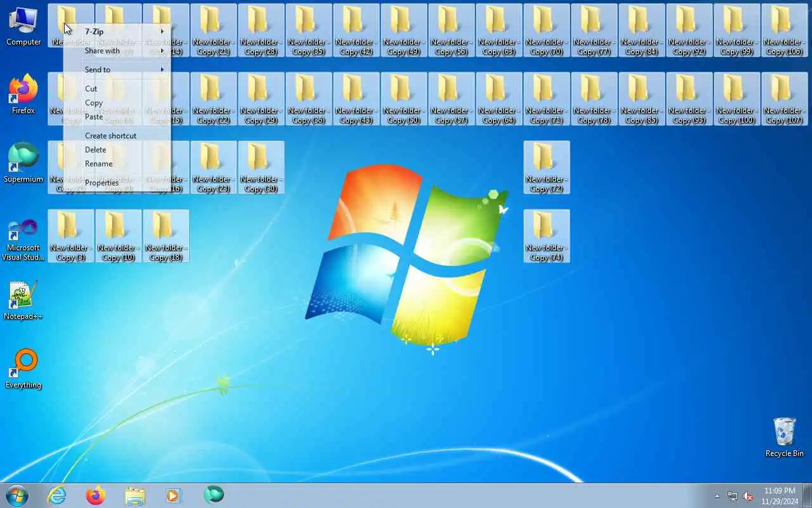Select folder New folder - Copy (106)
This screenshot has width=812, height=508.
coord(785,30)
